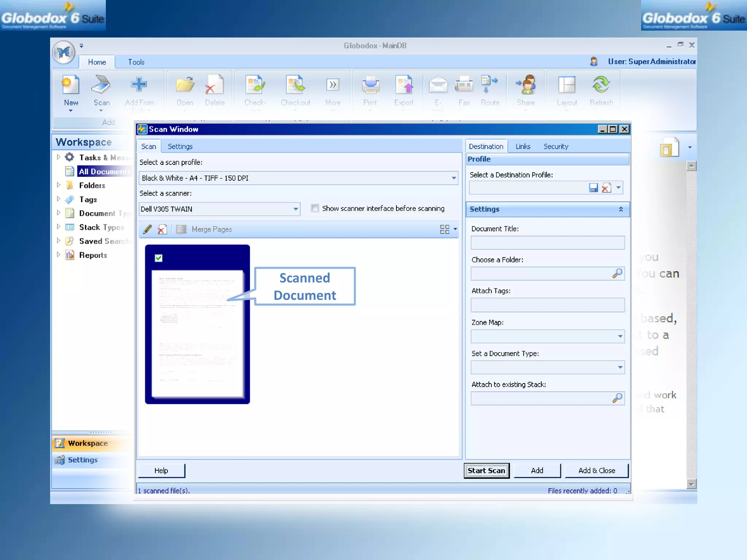Viewport: 747px width, 560px height.
Task: Click the thumbnail grid view icon
Action: tap(444, 229)
